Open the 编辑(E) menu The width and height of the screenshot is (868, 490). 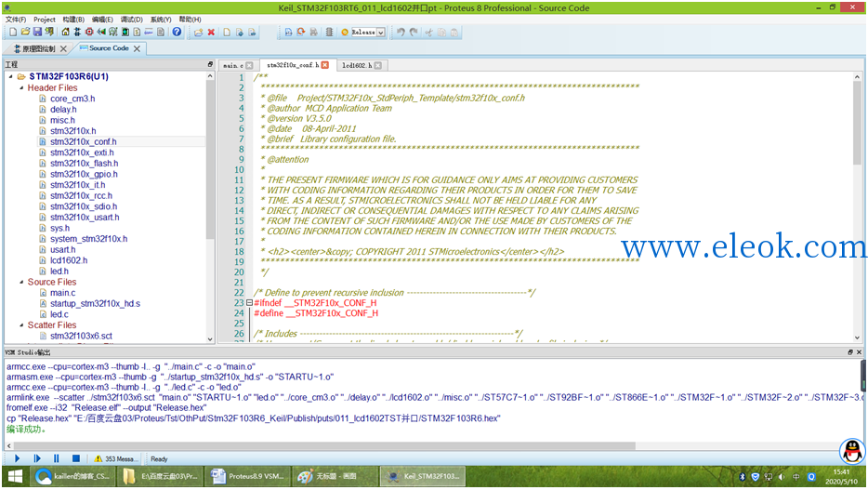point(102,20)
